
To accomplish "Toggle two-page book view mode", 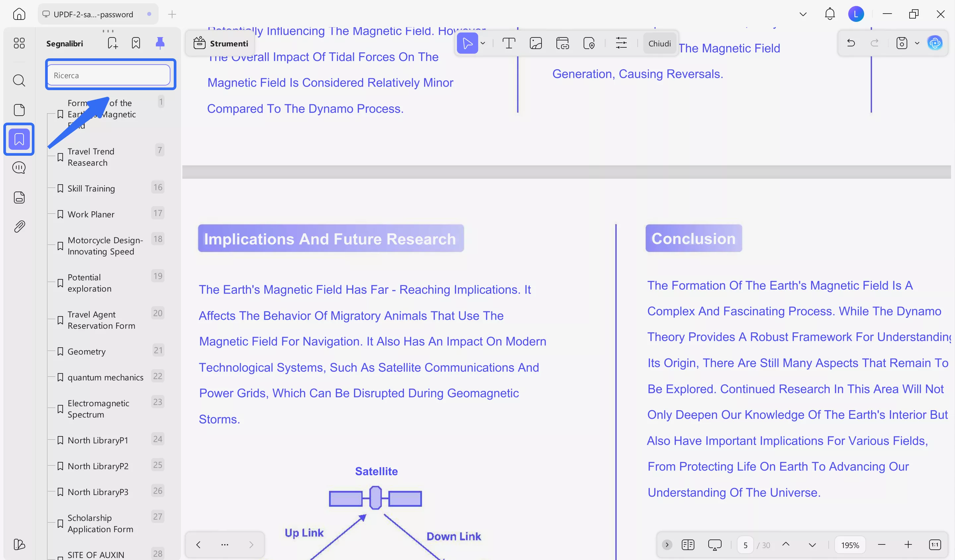I will click(688, 544).
